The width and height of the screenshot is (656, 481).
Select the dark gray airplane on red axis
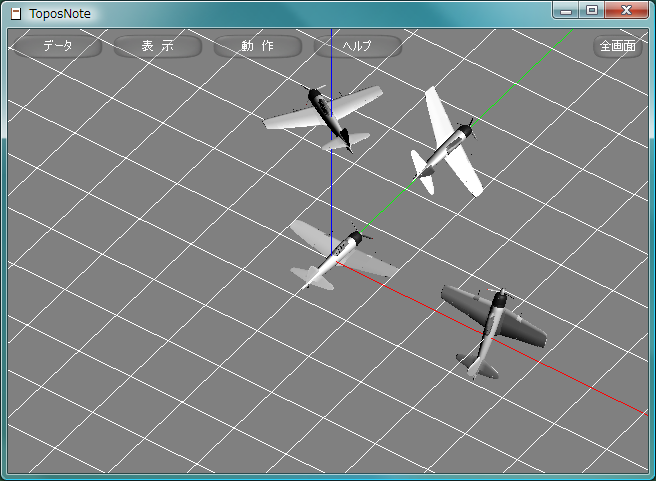tap(494, 333)
